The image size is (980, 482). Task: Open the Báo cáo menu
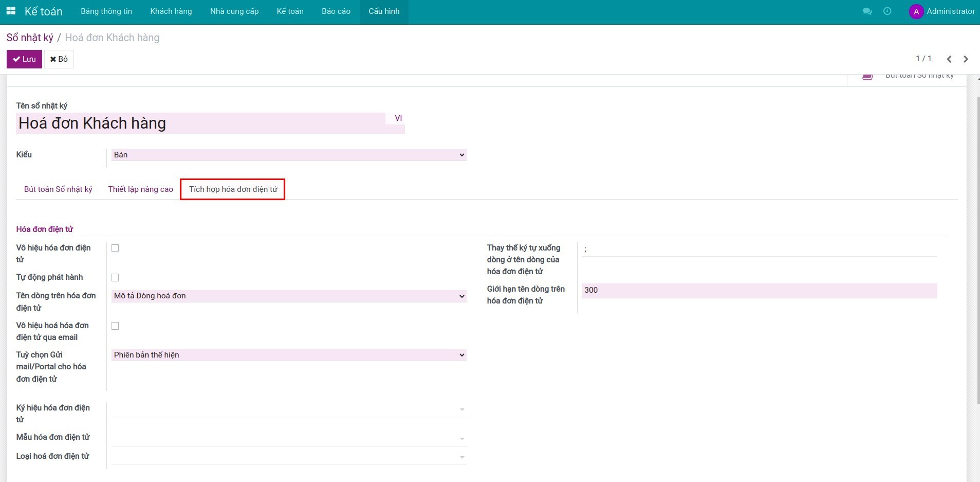click(x=336, y=11)
